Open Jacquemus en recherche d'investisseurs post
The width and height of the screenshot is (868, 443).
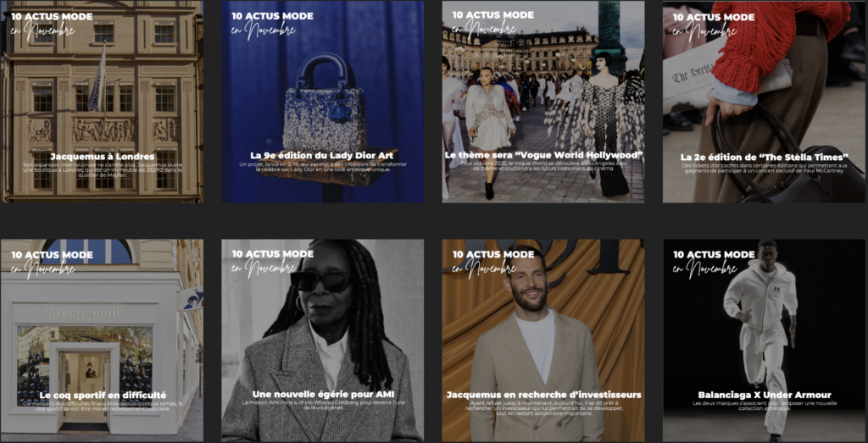[x=543, y=341]
